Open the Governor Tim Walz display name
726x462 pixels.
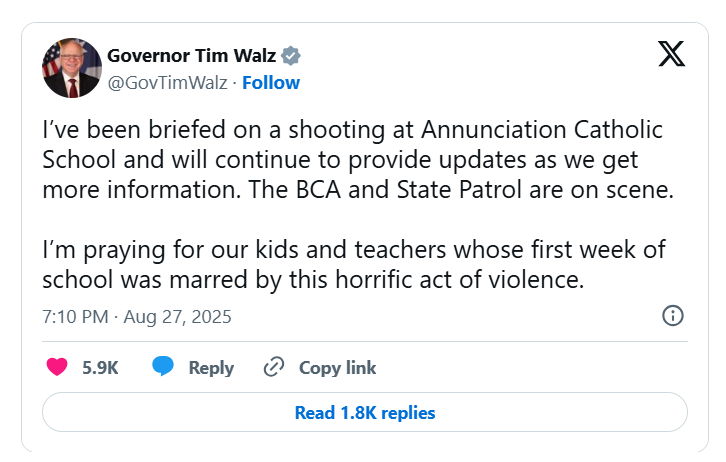point(191,55)
